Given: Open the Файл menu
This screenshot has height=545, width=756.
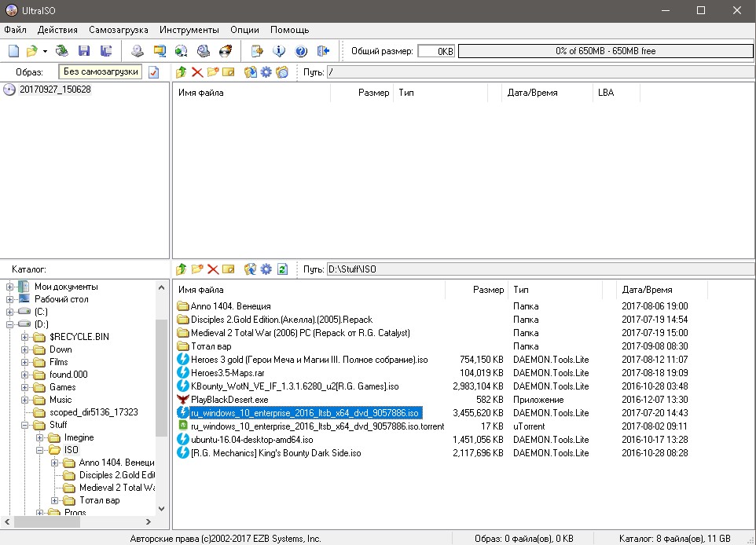Looking at the screenshot, I should click(16, 30).
